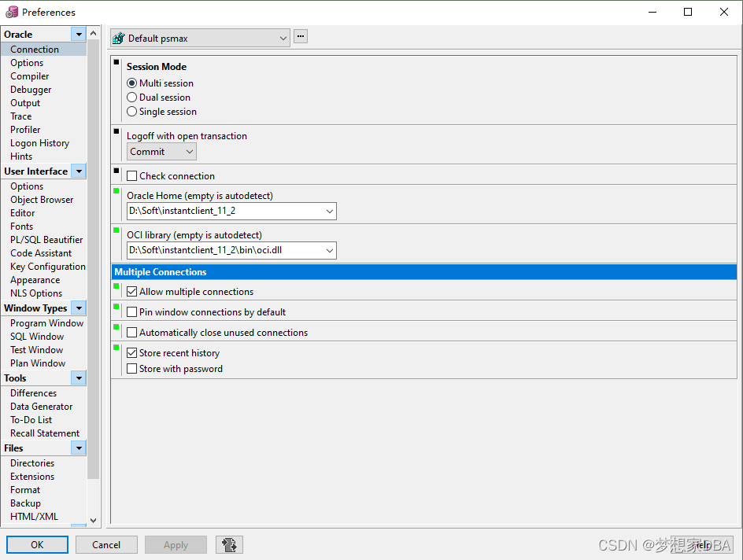Open Oracle Options preferences page
743x560 pixels.
27,63
